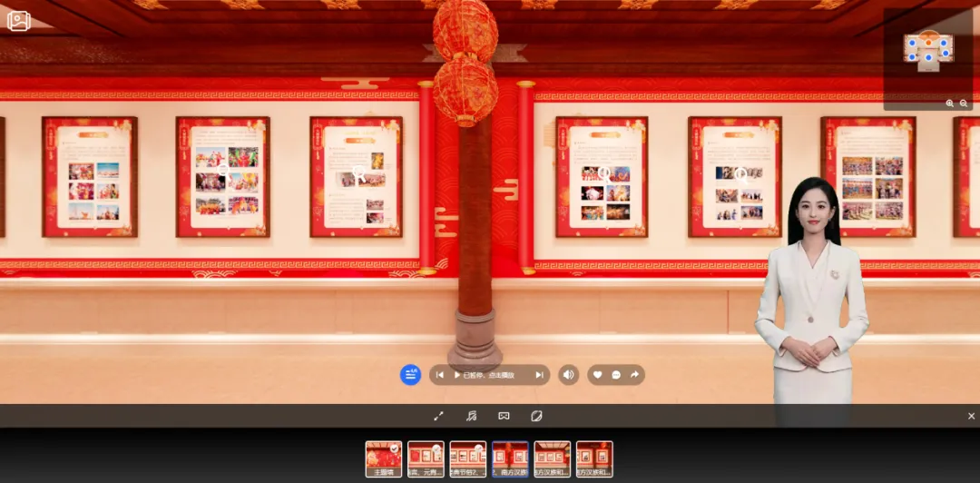Viewport: 980px width, 483px height.
Task: Open the 主题墙 scene thumbnail
Action: click(x=384, y=459)
